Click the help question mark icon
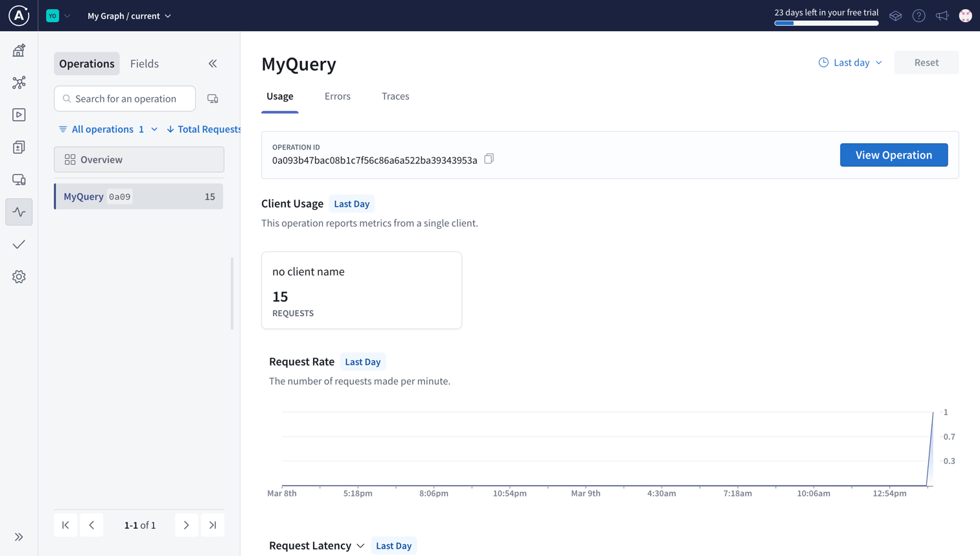The width and height of the screenshot is (980, 556). (x=918, y=16)
